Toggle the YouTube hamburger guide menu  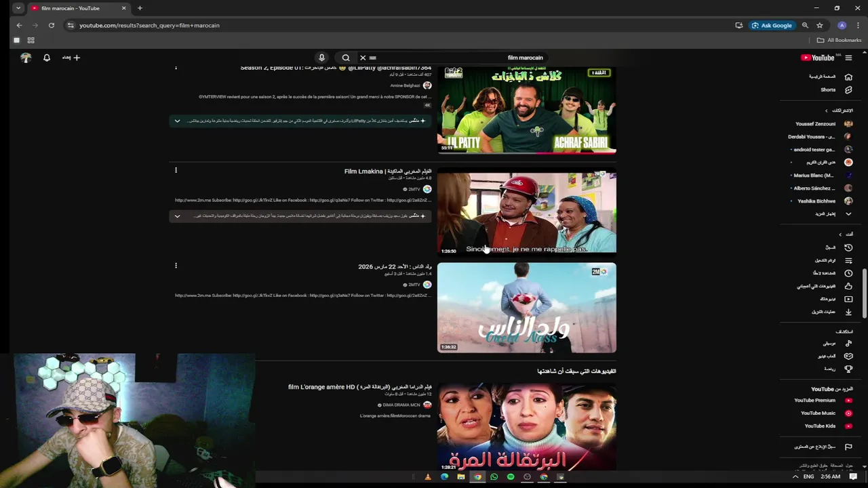[x=848, y=58]
